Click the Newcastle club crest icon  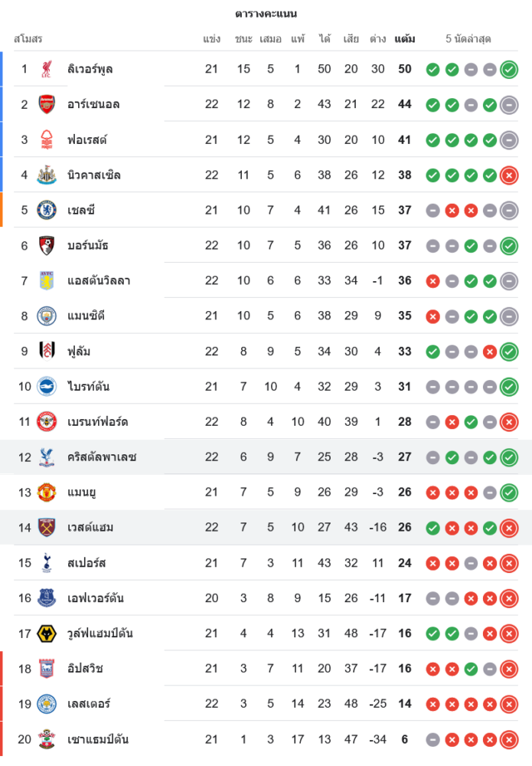pos(47,175)
